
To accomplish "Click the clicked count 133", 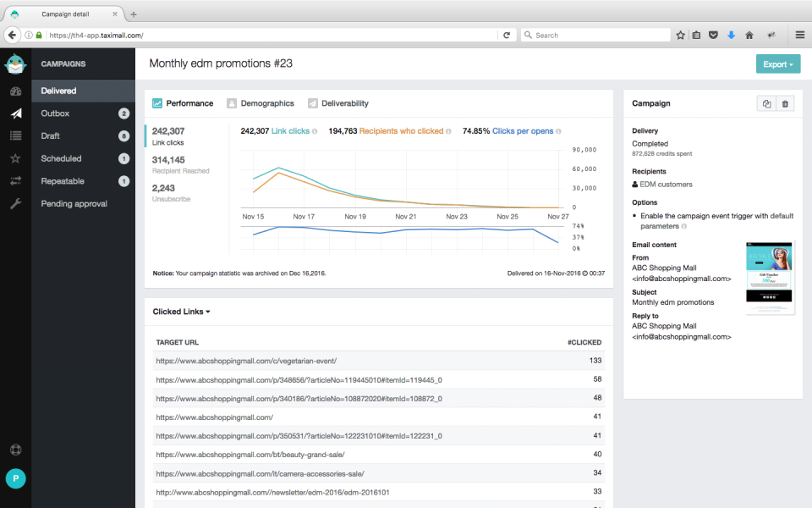I will click(x=595, y=361).
